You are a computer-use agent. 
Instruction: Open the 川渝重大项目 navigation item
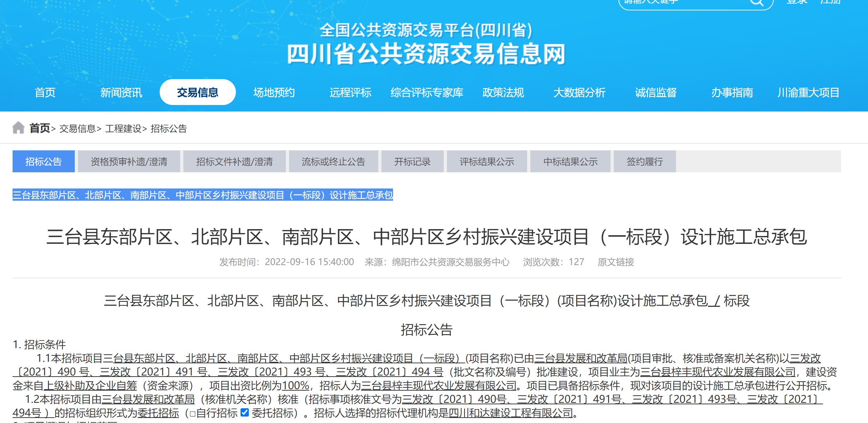tap(808, 92)
